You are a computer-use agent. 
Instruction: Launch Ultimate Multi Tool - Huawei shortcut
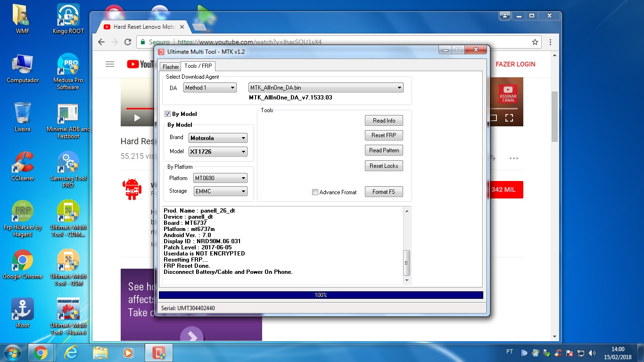68,317
